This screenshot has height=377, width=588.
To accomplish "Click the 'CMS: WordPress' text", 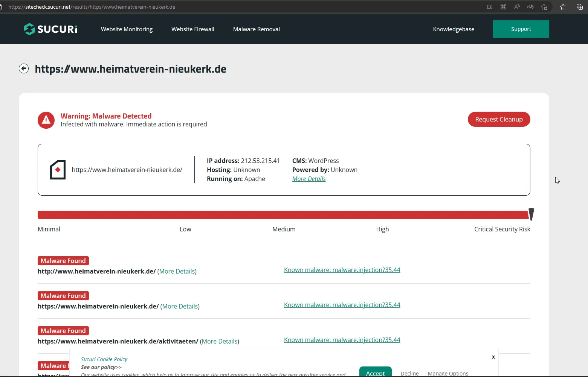I will click(316, 161).
